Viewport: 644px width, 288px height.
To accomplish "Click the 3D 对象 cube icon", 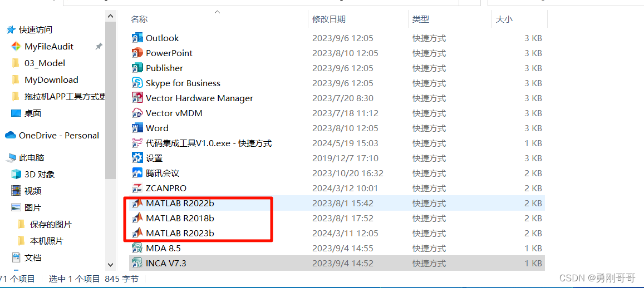I will click(16, 175).
